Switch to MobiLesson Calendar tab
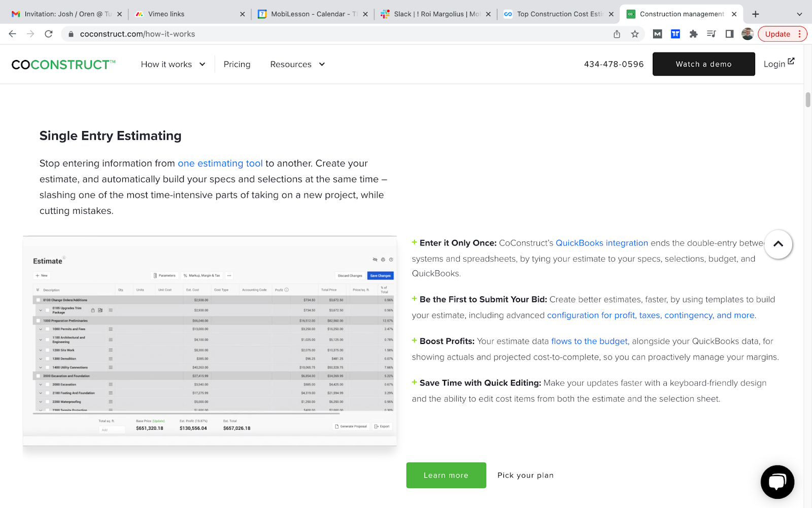Image resolution: width=812 pixels, height=508 pixels. pyautogui.click(x=312, y=14)
